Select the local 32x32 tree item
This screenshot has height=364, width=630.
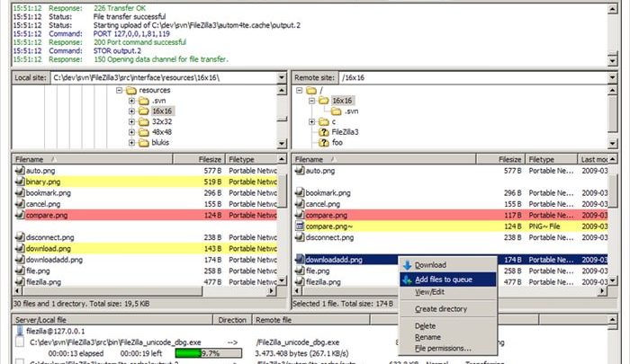(162, 121)
